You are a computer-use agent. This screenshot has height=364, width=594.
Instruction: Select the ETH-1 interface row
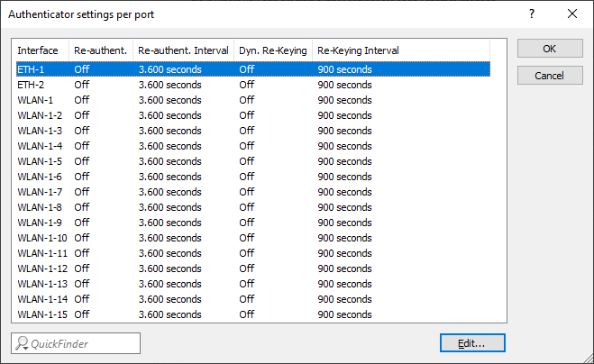coord(31,69)
